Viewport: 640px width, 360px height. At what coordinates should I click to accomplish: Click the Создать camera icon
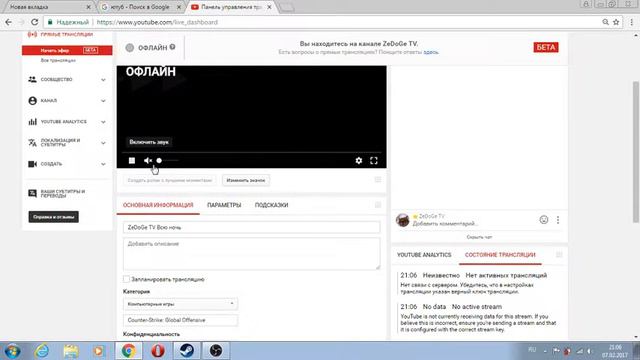[x=32, y=164]
